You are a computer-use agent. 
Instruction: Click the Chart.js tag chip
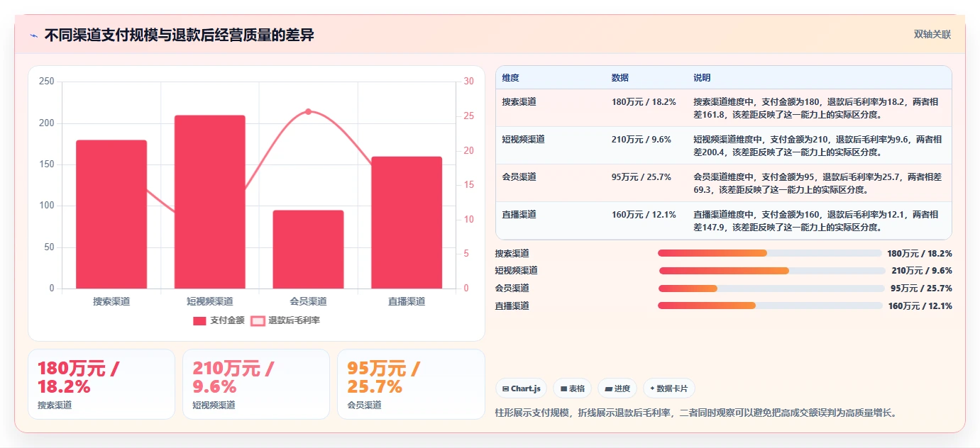coord(521,388)
